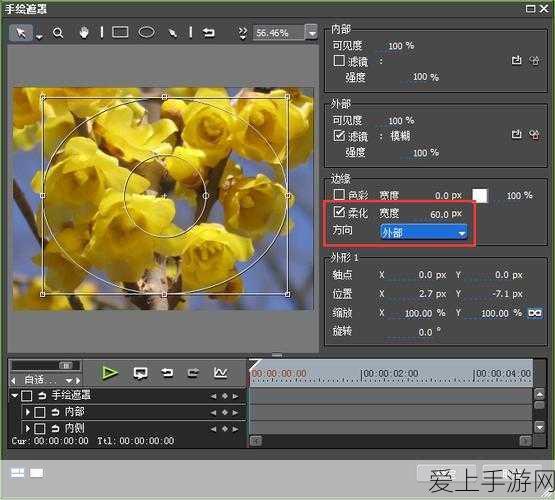Toggle the graph curve view icon
The image size is (555, 500).
pyautogui.click(x=221, y=373)
